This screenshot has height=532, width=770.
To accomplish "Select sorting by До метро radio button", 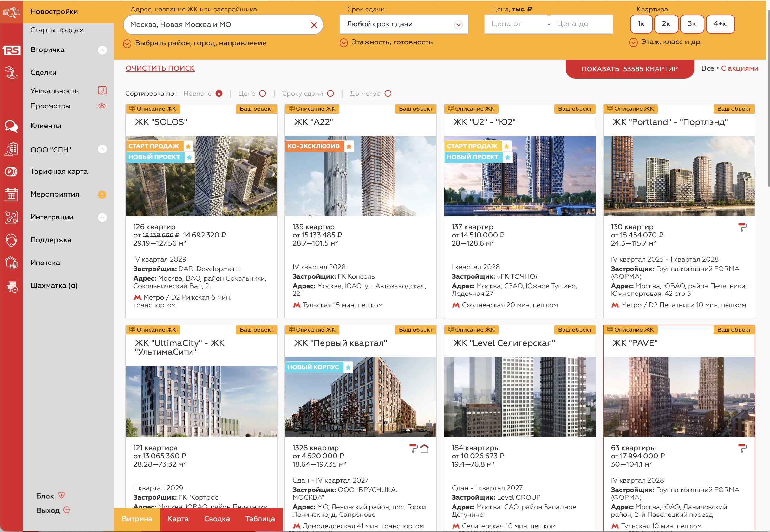I will pos(388,94).
